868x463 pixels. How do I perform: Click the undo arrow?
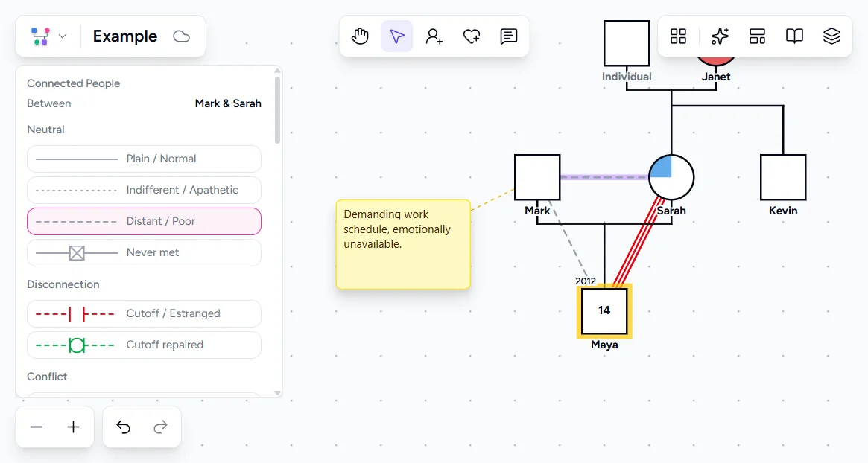[123, 427]
